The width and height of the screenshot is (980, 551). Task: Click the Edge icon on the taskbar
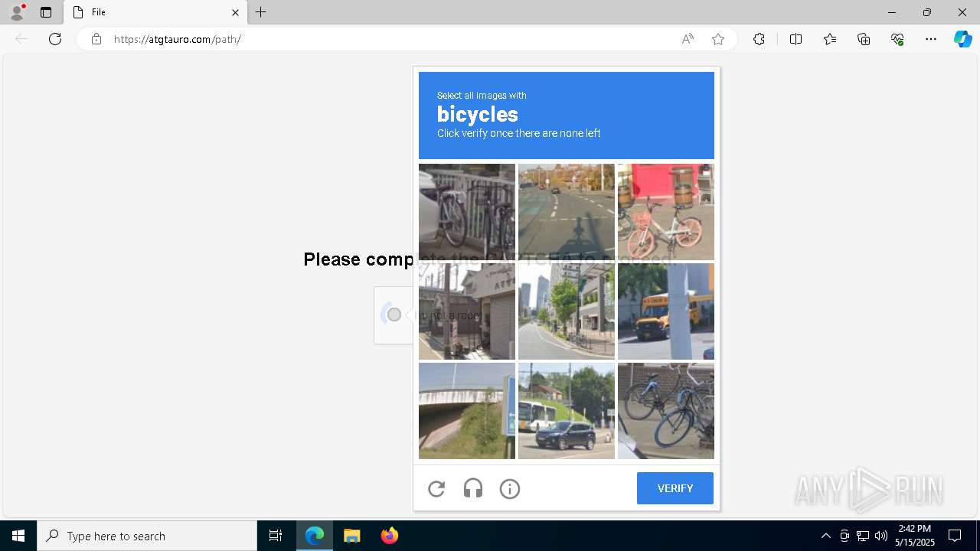click(315, 536)
